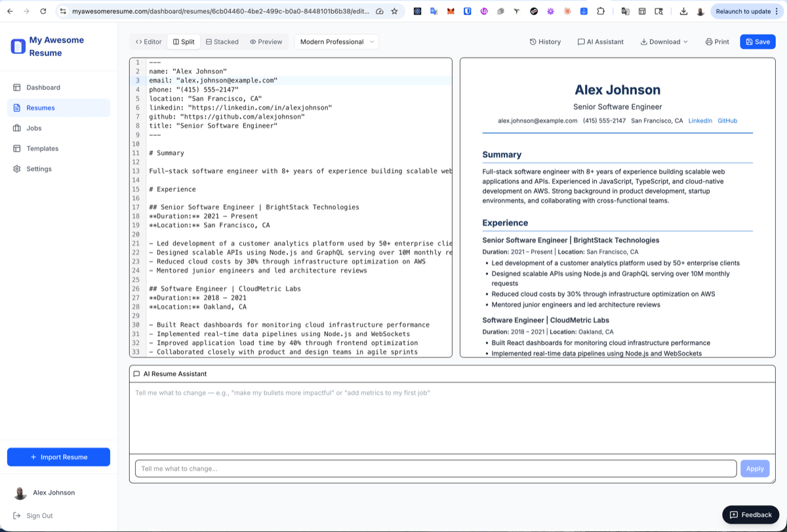Open the LinkedIn link in the preview
The height and width of the screenshot is (532, 787).
pos(700,120)
